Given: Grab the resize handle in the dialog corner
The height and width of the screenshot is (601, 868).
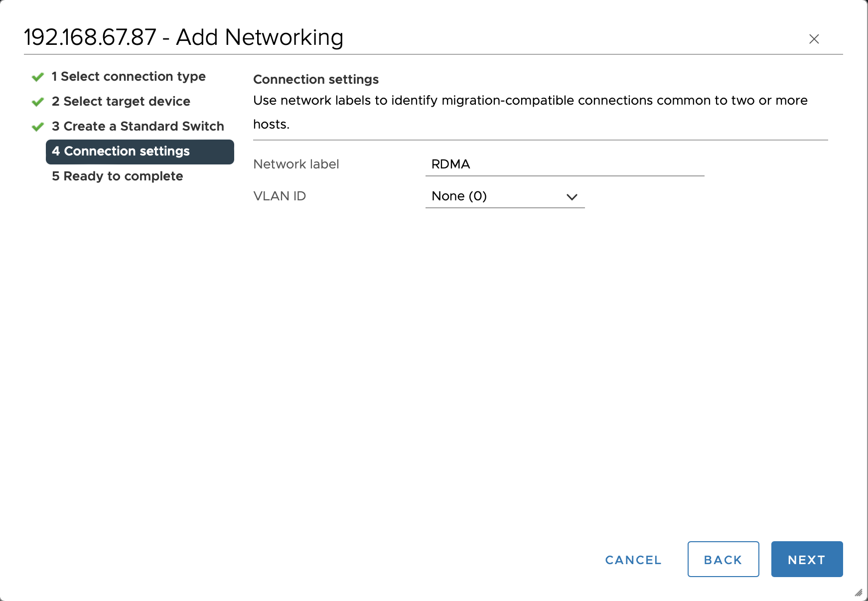Looking at the screenshot, I should [x=858, y=593].
